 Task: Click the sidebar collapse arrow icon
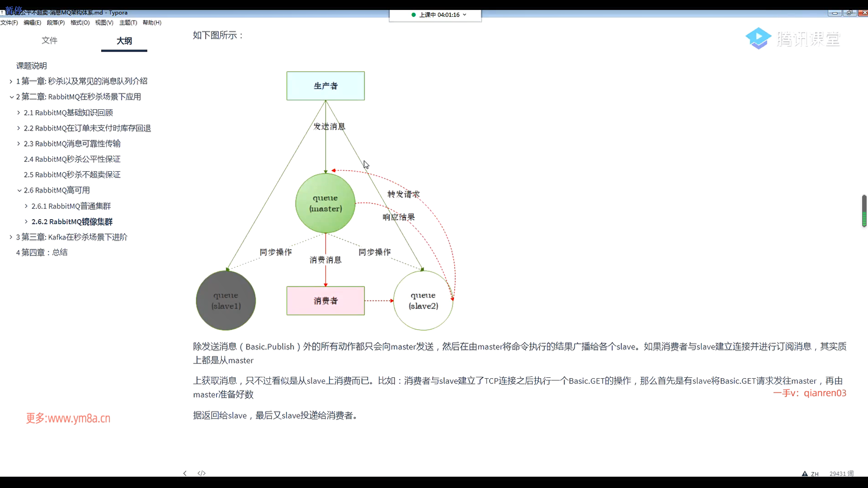pyautogui.click(x=184, y=473)
